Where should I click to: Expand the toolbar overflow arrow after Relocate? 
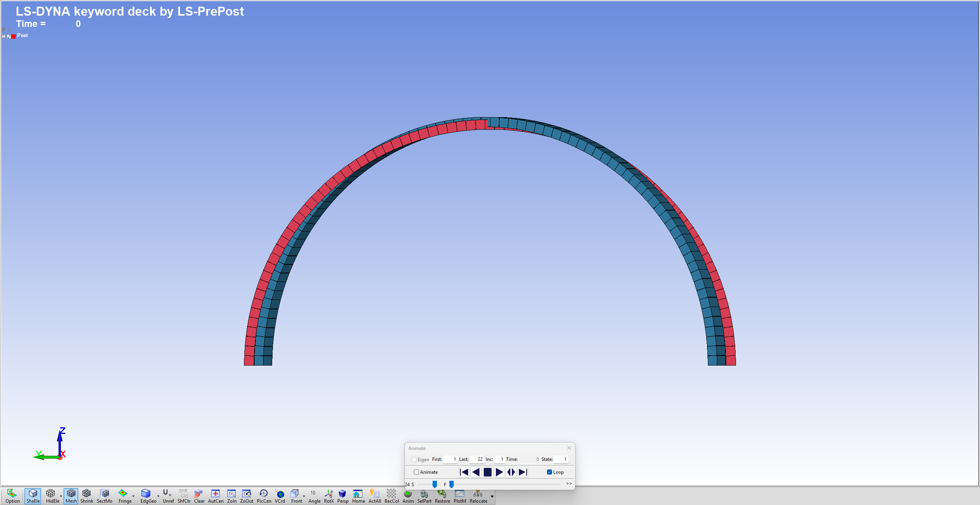492,496
